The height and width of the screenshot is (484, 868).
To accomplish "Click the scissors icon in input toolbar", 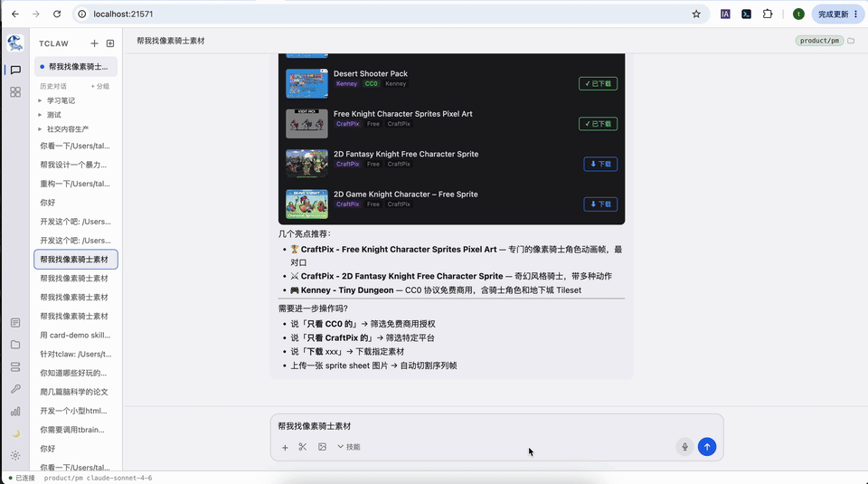I will pos(303,447).
